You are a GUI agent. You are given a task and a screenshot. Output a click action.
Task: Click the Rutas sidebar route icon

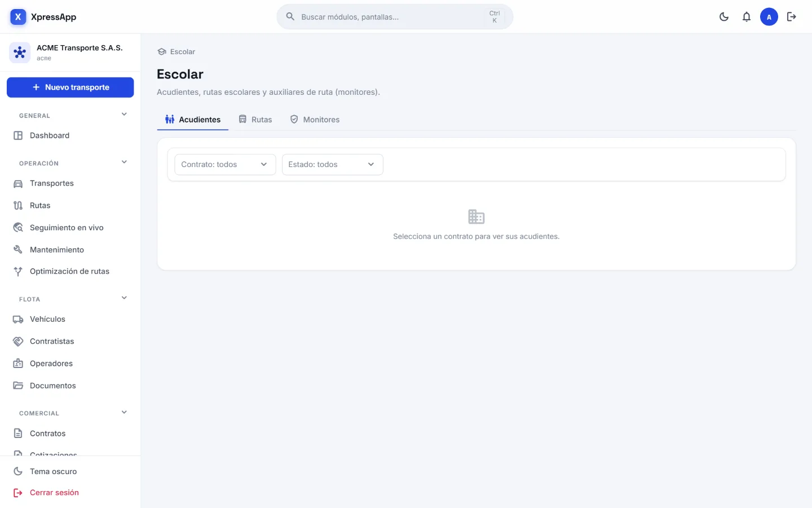tap(18, 205)
